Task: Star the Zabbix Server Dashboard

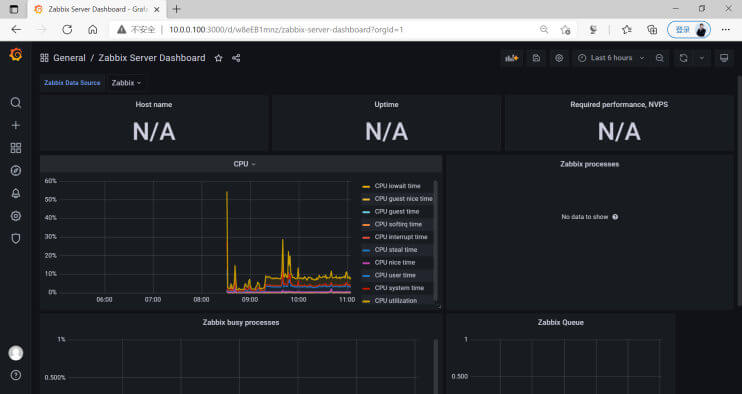Action: 218,58
